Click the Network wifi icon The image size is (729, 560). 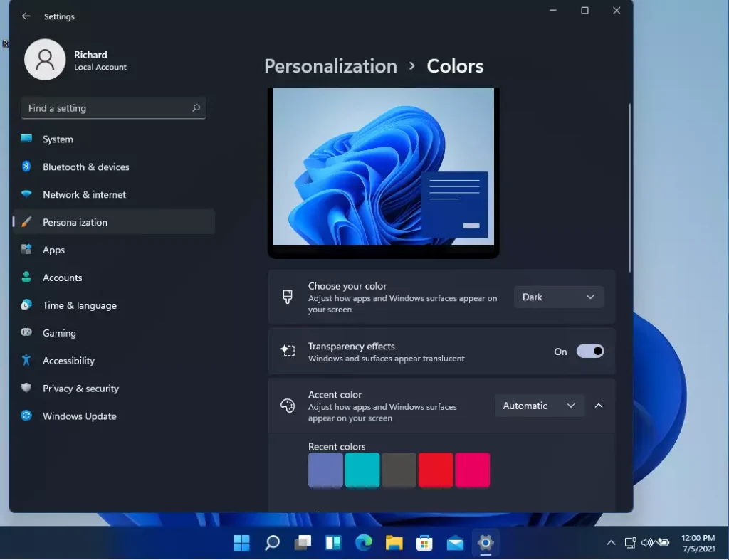(26, 194)
